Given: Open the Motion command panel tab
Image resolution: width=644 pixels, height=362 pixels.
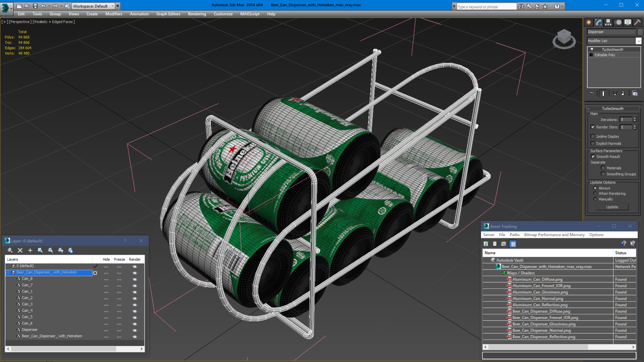Looking at the screenshot, I should click(618, 23).
